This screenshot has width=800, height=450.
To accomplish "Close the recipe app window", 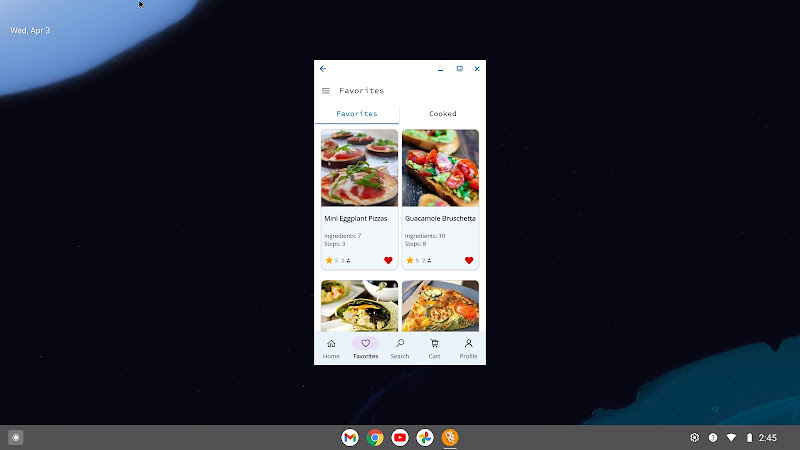I will click(x=477, y=68).
